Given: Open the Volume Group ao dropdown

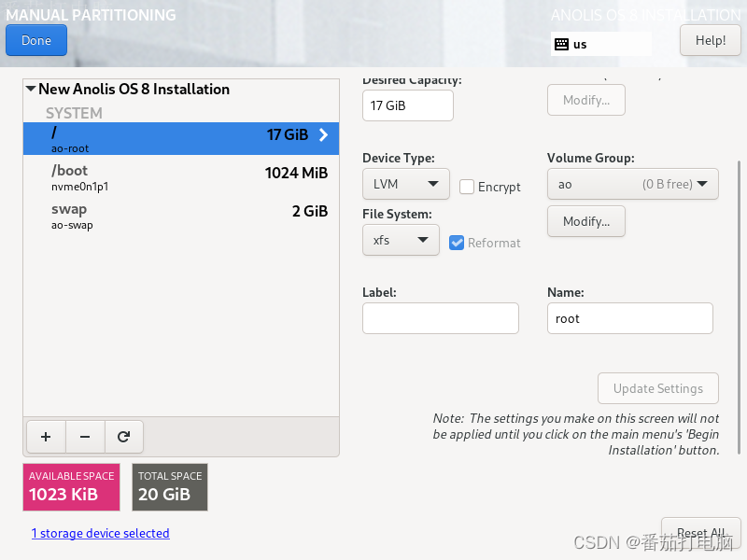Looking at the screenshot, I should (x=633, y=184).
